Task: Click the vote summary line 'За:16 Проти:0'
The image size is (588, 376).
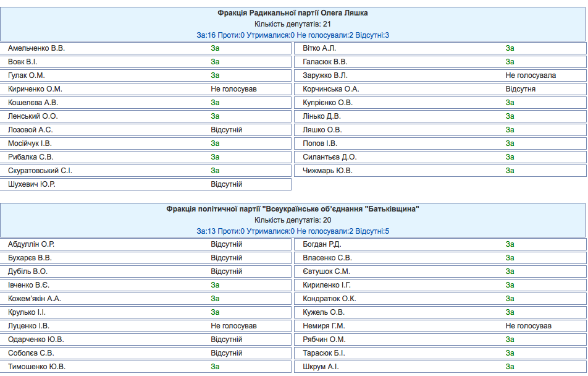Action: [x=293, y=35]
